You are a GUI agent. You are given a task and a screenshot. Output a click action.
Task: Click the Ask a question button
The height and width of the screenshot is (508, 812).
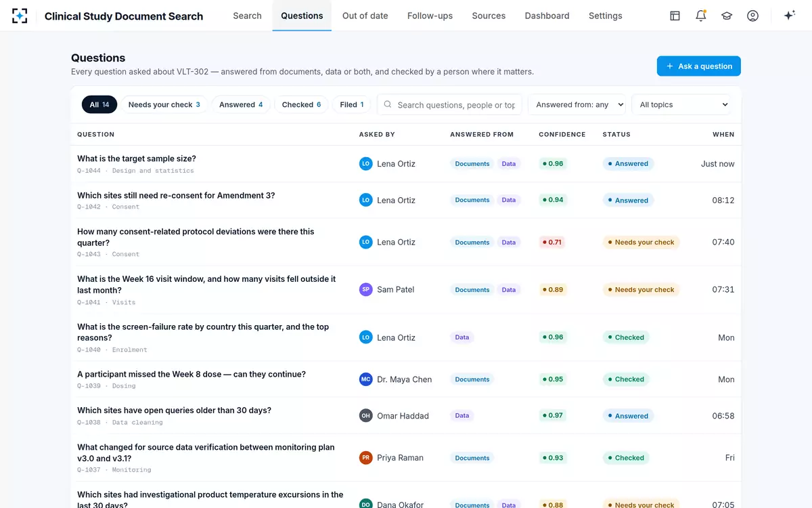[699, 66]
